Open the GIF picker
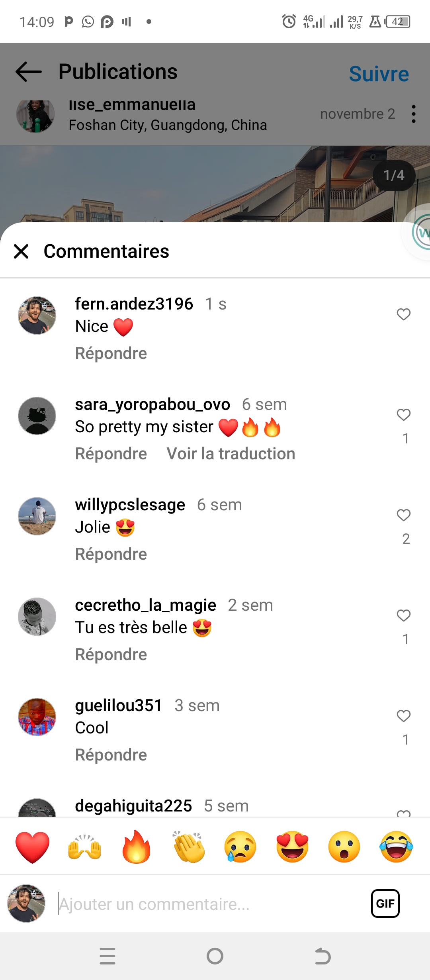Image resolution: width=430 pixels, height=980 pixels. (385, 904)
